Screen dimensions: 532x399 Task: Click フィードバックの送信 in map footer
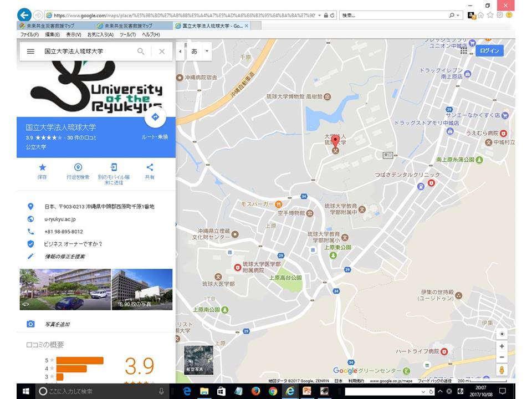point(434,381)
